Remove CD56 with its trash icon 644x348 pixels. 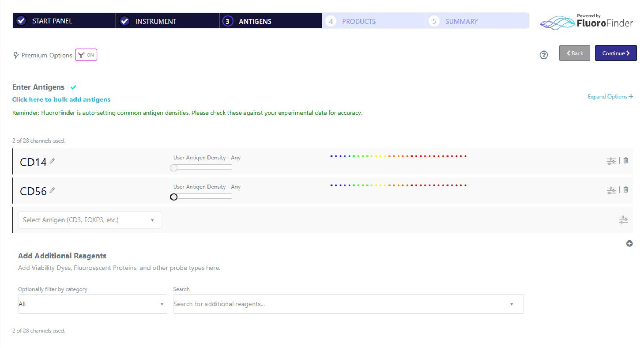(625, 189)
